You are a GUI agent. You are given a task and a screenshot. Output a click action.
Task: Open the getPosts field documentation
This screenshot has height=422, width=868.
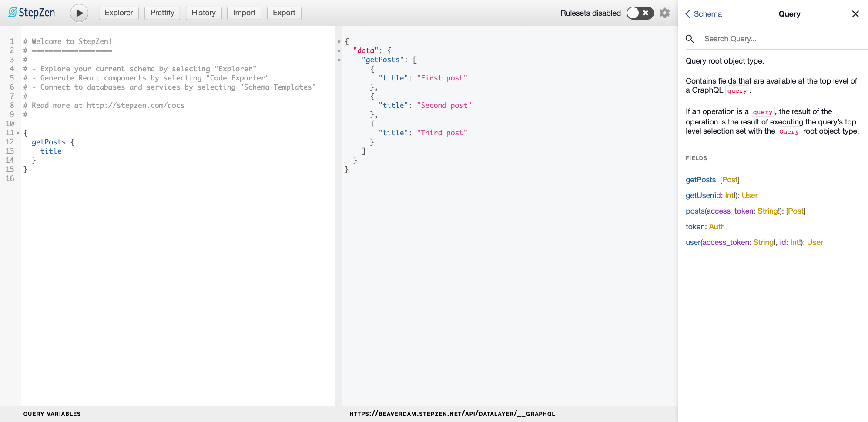(700, 180)
